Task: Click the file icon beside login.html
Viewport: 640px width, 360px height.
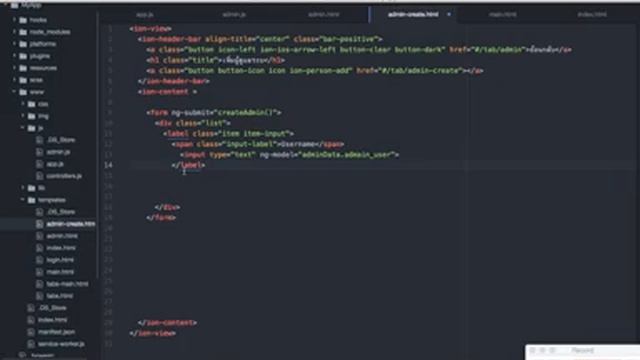Action: pos(39,260)
